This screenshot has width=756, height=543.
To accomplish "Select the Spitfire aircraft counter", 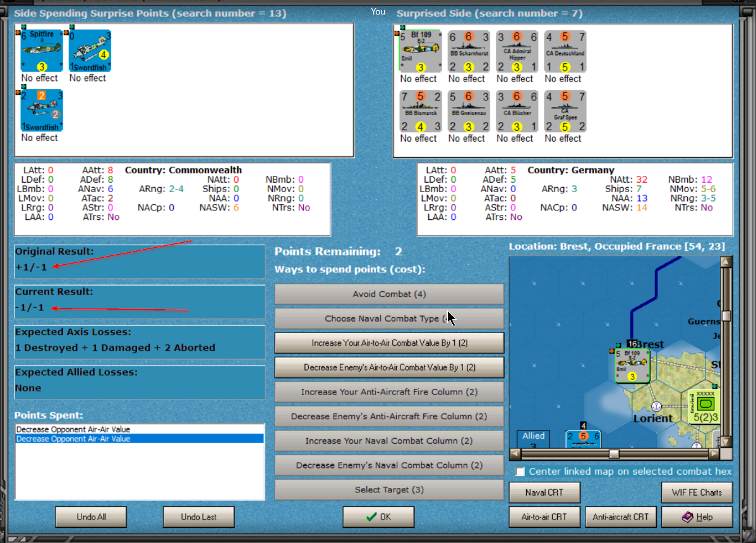I will [x=42, y=51].
